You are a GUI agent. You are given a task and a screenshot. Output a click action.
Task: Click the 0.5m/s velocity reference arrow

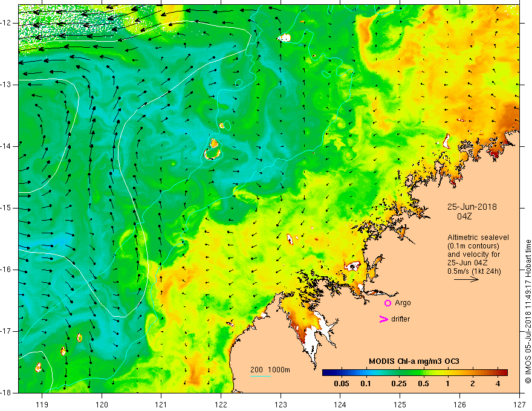(466, 279)
